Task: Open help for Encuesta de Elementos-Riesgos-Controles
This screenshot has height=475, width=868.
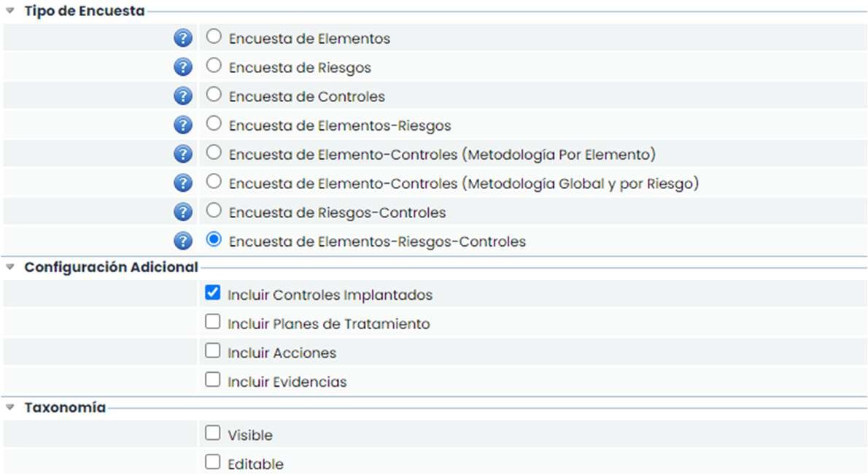Action: [183, 241]
